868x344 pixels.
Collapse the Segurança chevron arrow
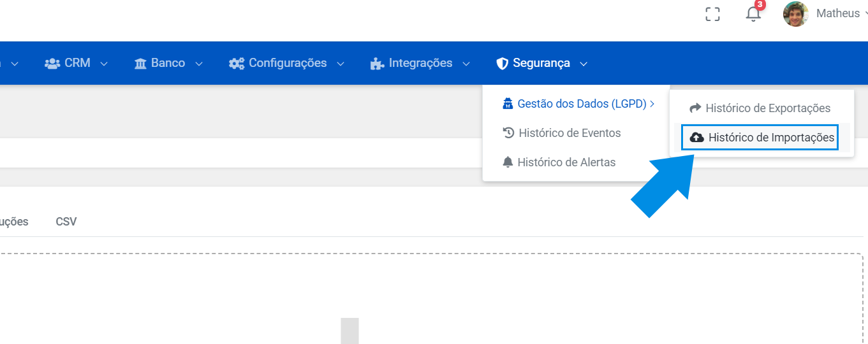[584, 64]
